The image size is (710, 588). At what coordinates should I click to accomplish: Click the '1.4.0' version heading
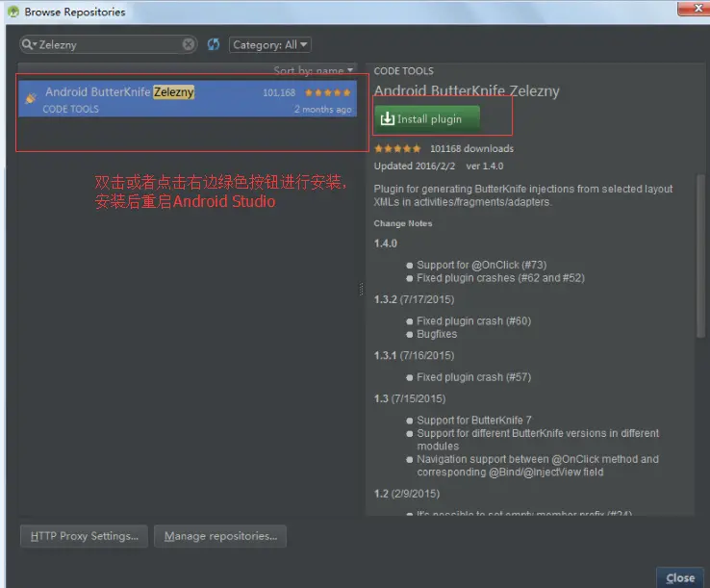pos(386,243)
